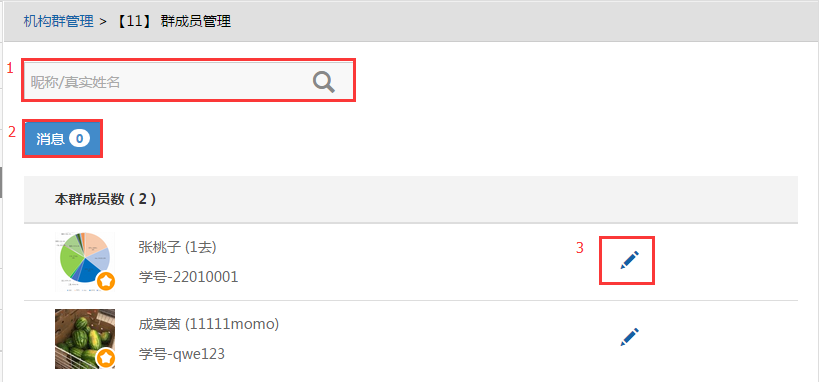The width and height of the screenshot is (819, 382).
Task: Click star badge on 张桃子's avatar
Action: (x=106, y=281)
